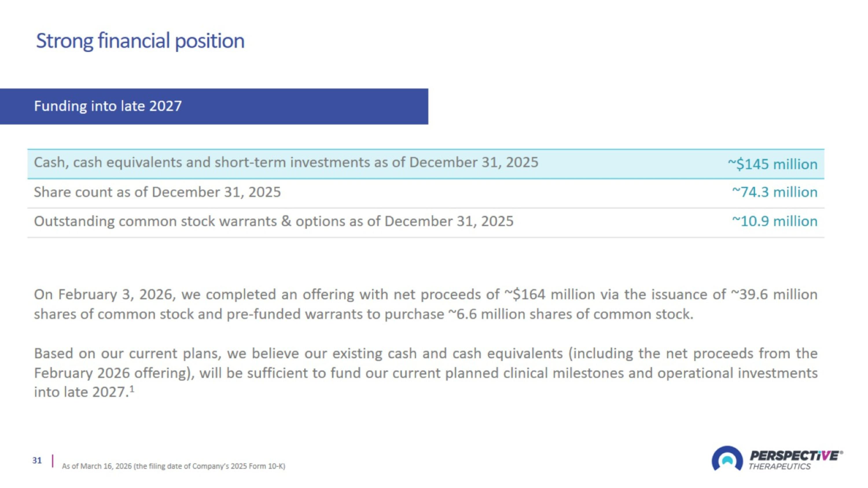Select the outstanding warrants & options row label
Viewport: 868px width, 488px height.
pyautogui.click(x=273, y=221)
